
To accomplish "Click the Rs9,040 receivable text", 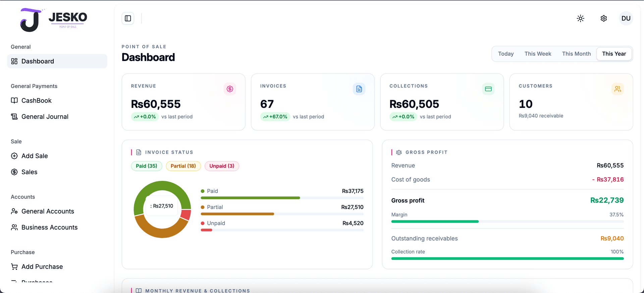I will click(x=541, y=116).
